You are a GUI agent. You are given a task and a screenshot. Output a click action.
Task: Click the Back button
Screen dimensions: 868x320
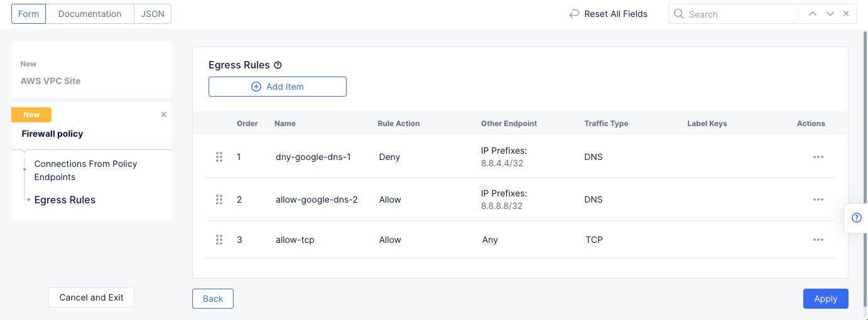(213, 299)
